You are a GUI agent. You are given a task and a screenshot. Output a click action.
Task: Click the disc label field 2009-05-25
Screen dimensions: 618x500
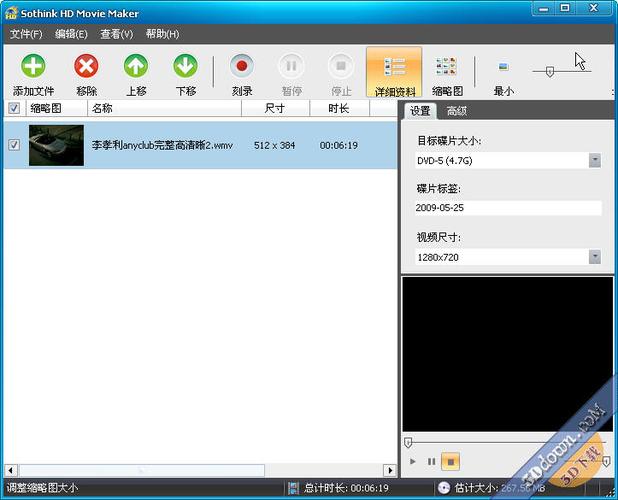click(x=508, y=208)
